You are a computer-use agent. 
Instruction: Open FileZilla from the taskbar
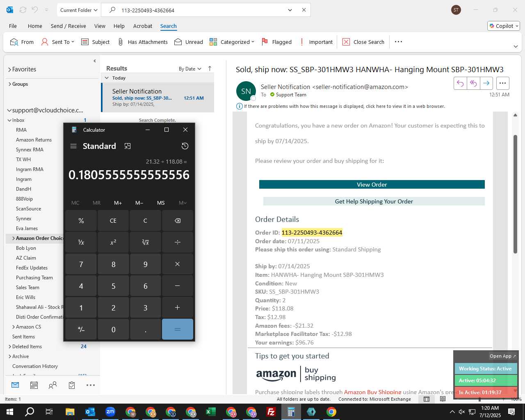[271, 412]
